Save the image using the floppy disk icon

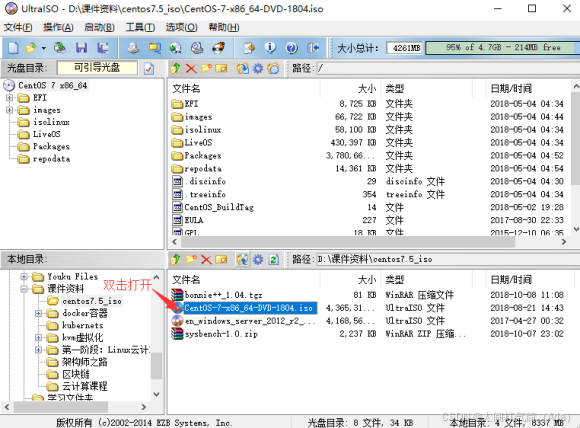coord(81,48)
